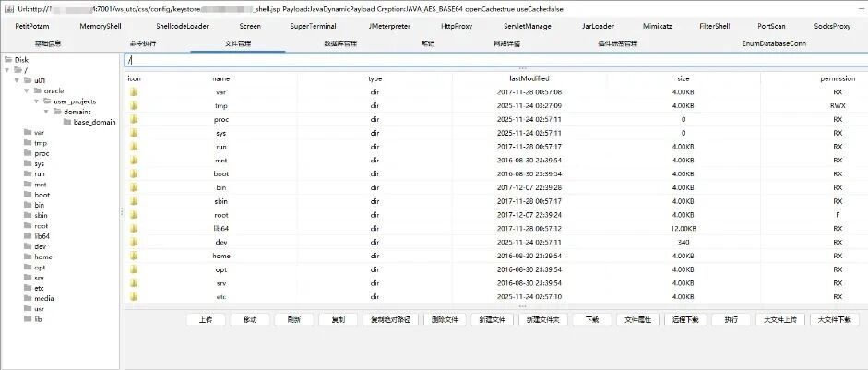Collapse the u01 tree node
The image size is (868, 370).
(17, 80)
